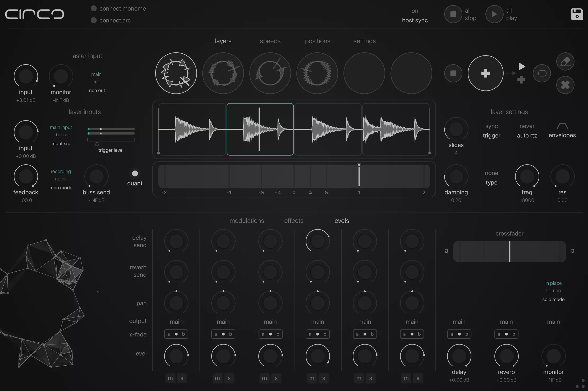Toggle connect arc
The width and height of the screenshot is (588, 391).
point(94,20)
